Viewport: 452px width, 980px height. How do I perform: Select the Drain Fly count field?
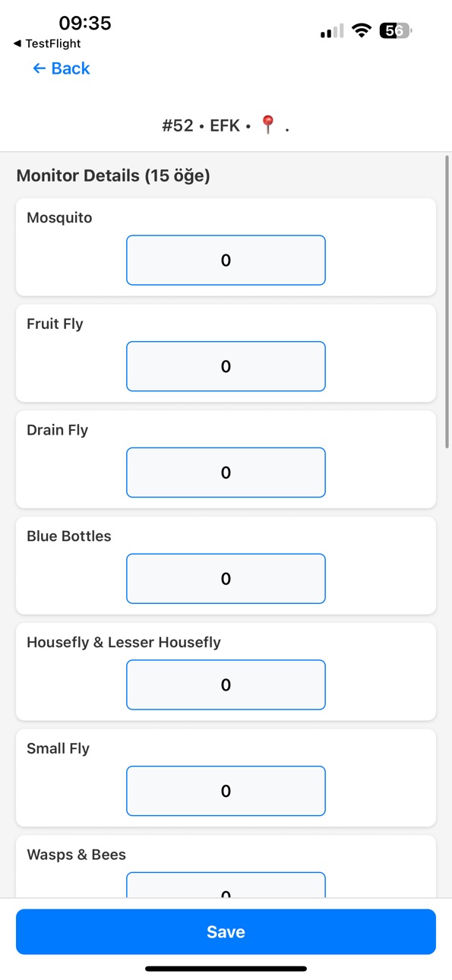click(226, 473)
